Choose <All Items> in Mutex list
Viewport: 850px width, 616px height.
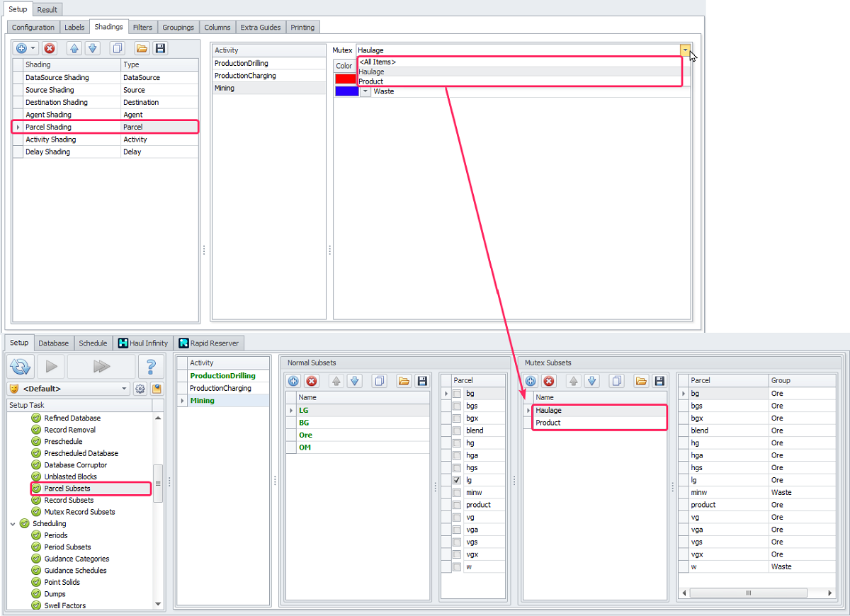point(519,62)
